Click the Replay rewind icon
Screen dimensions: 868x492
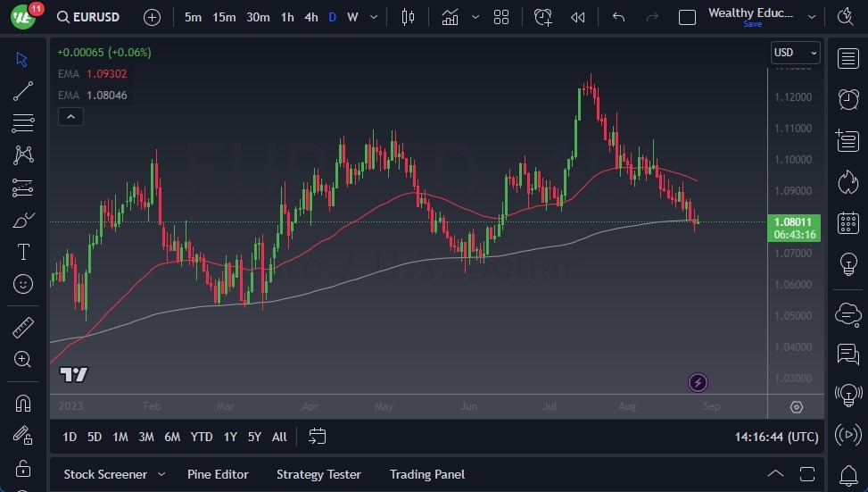[x=578, y=17]
